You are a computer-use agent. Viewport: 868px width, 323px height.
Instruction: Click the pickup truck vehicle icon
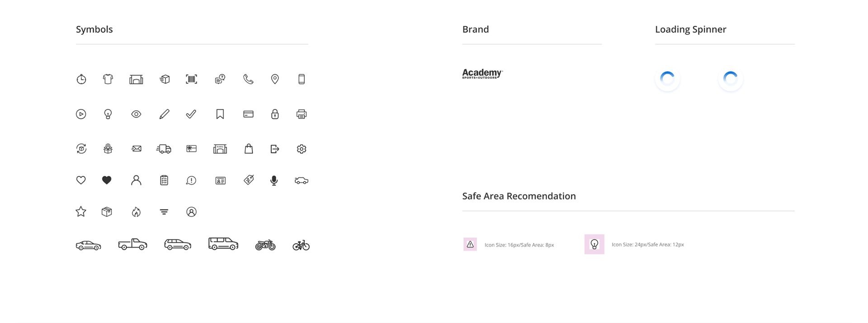pos(132,244)
